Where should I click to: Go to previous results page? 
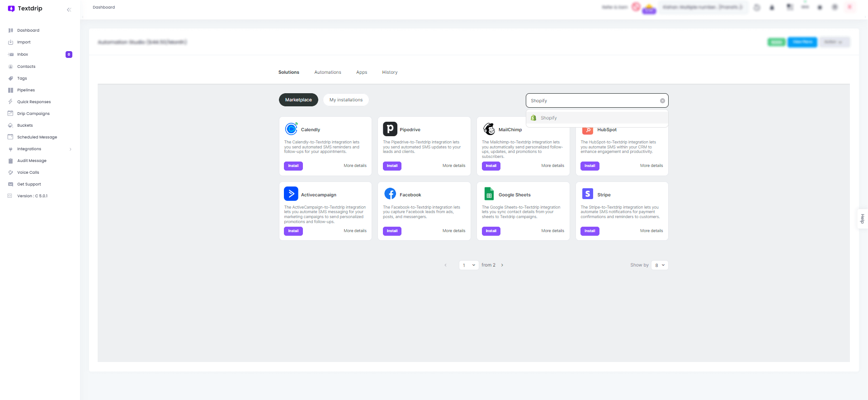pyautogui.click(x=445, y=265)
